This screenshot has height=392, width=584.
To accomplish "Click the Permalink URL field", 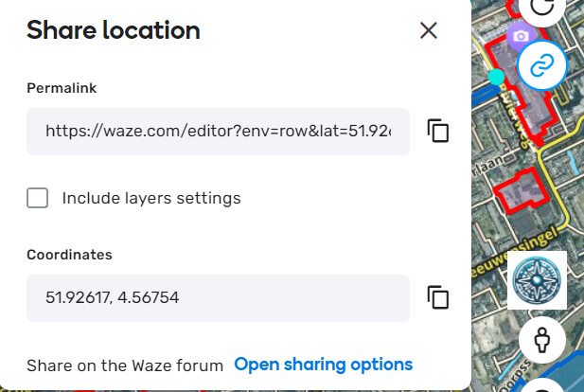I will [x=218, y=131].
